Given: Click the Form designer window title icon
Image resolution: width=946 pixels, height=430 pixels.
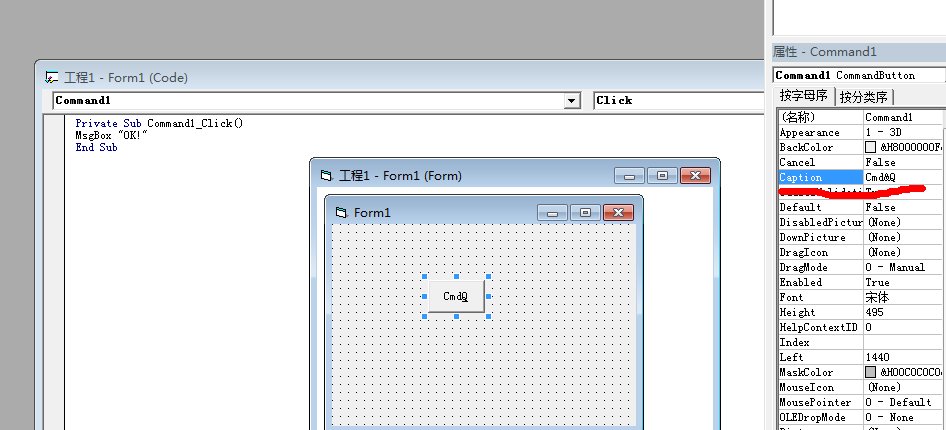Looking at the screenshot, I should click(x=325, y=175).
